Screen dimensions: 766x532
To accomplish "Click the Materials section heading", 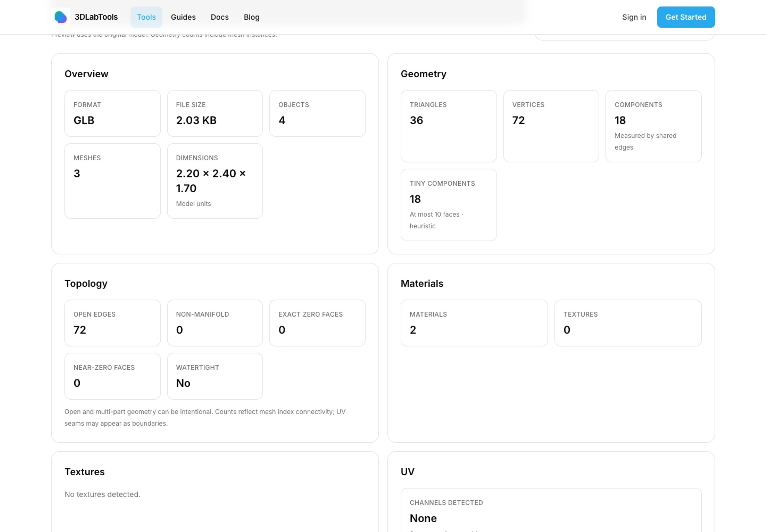I will pyautogui.click(x=422, y=284).
